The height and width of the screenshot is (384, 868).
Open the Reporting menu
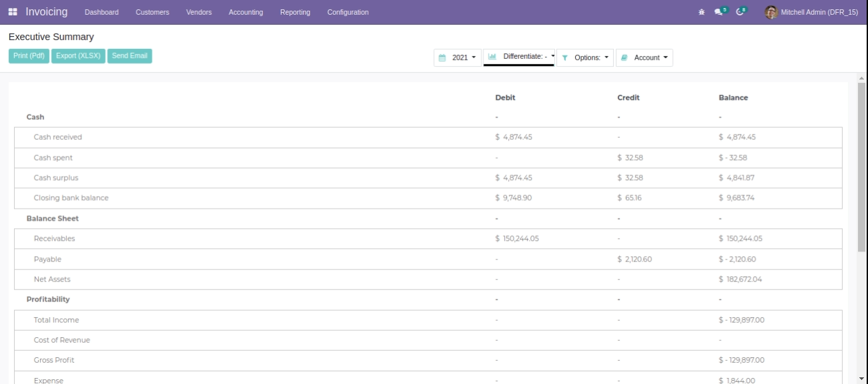pyautogui.click(x=295, y=13)
